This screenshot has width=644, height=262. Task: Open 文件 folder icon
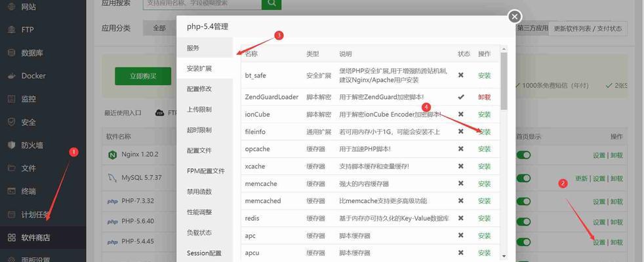(12, 168)
